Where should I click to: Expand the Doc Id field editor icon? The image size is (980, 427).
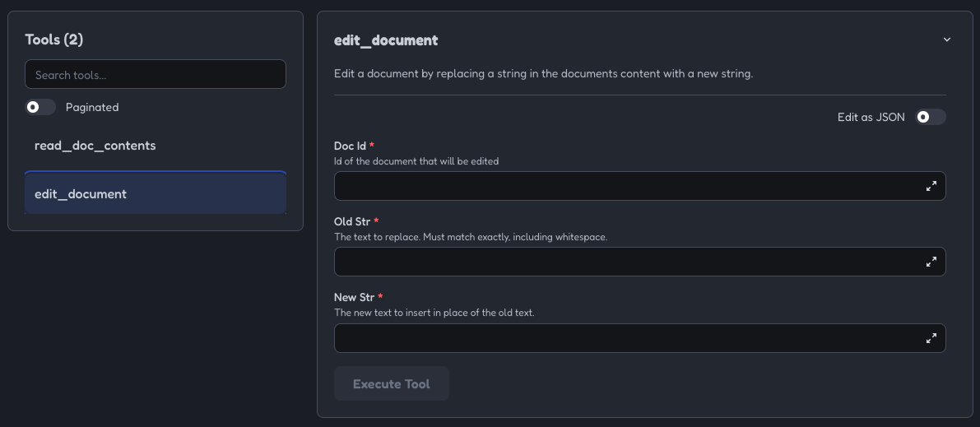931,186
